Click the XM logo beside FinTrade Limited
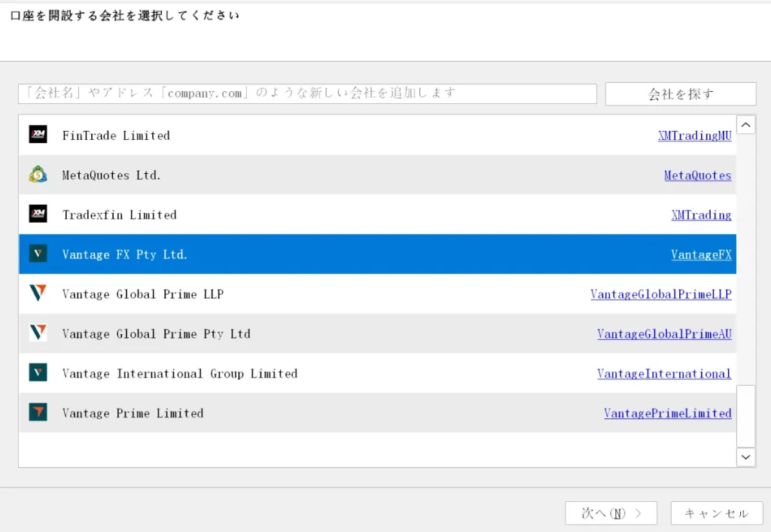Image resolution: width=771 pixels, height=532 pixels. [x=37, y=135]
